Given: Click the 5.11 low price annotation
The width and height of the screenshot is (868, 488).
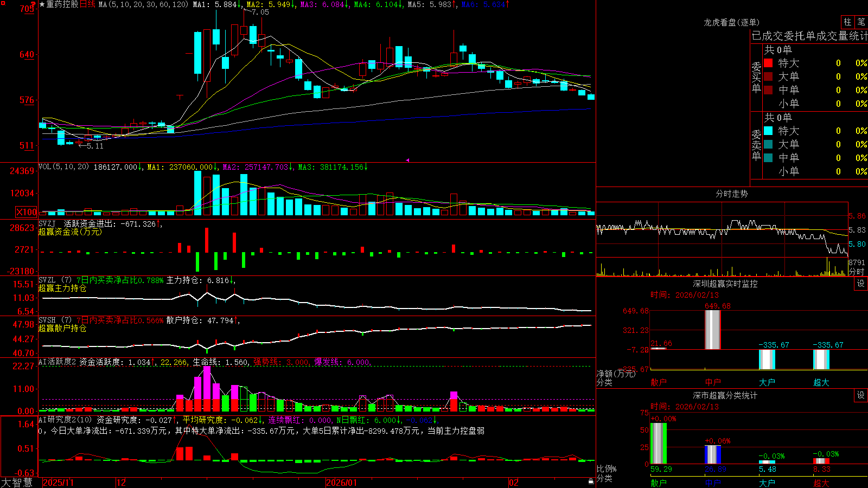Looking at the screenshot, I should [94, 146].
